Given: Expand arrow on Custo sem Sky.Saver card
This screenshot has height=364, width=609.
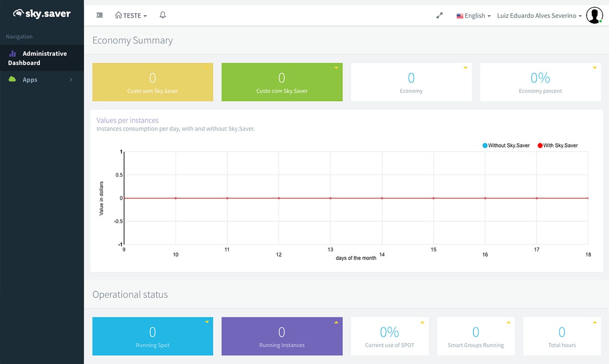Looking at the screenshot, I should click(x=207, y=68).
